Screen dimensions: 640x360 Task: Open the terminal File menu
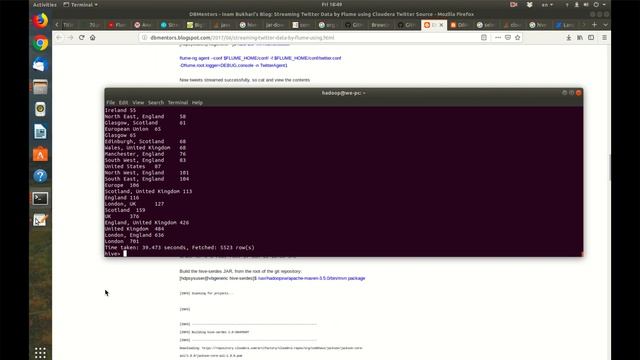[x=111, y=102]
